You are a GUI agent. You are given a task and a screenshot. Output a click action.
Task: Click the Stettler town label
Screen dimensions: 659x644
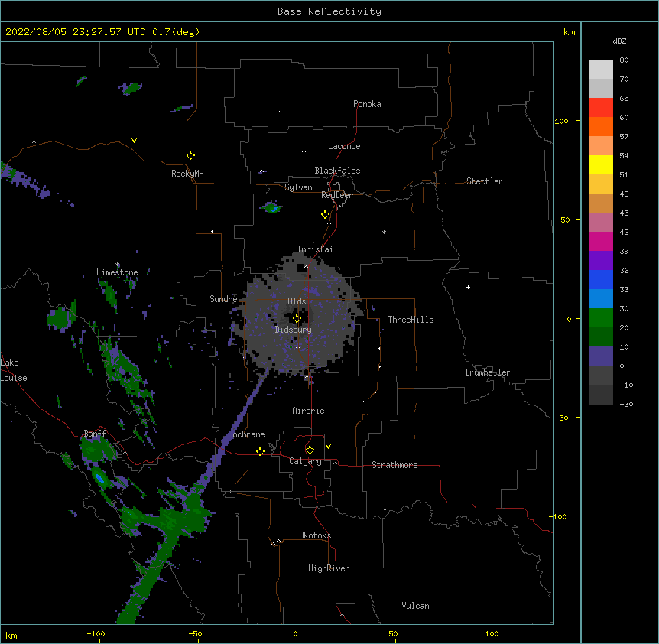point(484,181)
